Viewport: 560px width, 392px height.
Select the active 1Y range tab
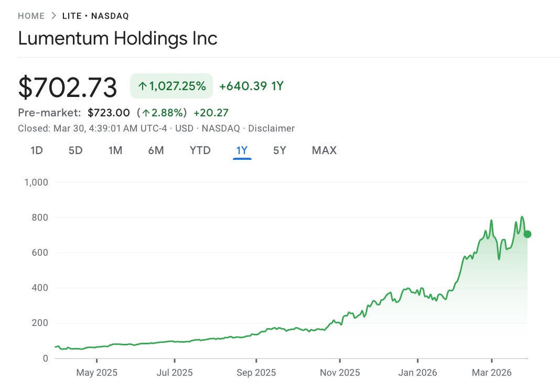[242, 150]
